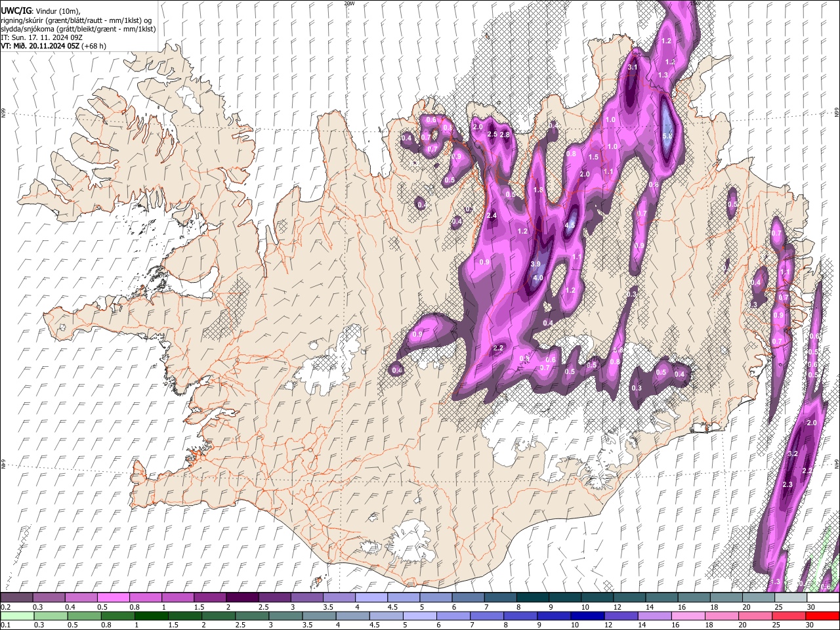Click the lavender 14–16 rain legend swatch

pyautogui.click(x=654, y=616)
